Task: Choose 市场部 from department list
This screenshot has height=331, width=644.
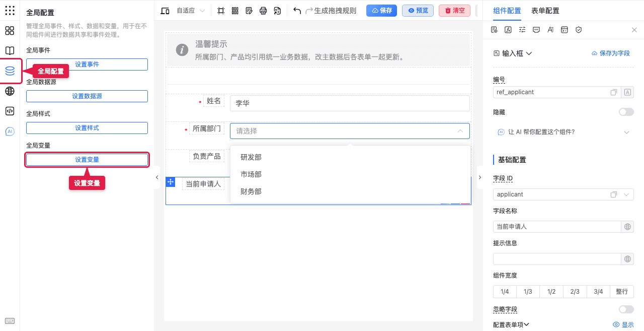Action: click(x=350, y=174)
